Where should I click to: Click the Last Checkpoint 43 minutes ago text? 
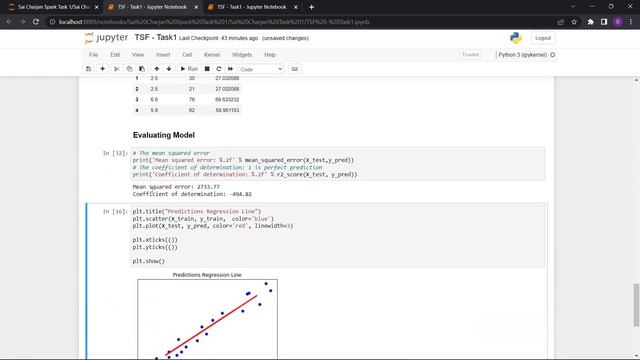(218, 38)
